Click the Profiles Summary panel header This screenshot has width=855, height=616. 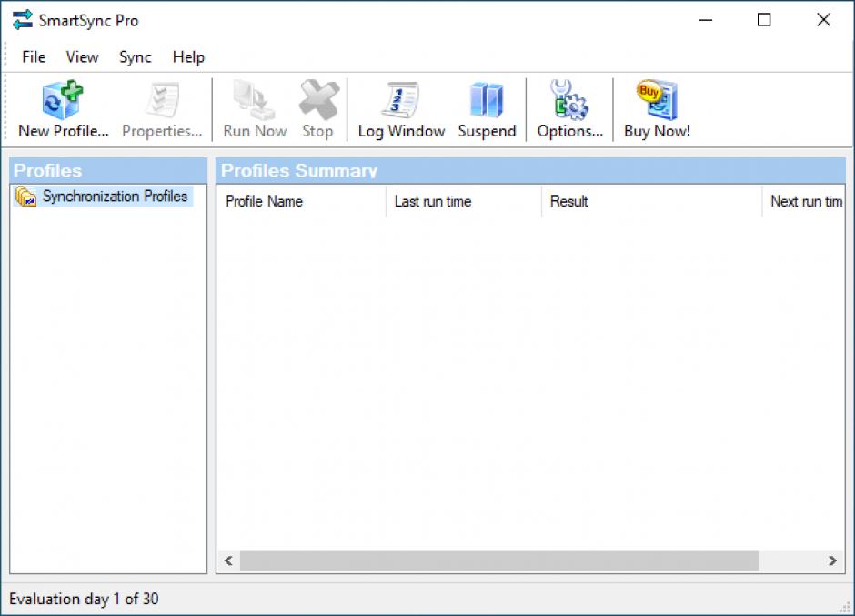point(530,171)
